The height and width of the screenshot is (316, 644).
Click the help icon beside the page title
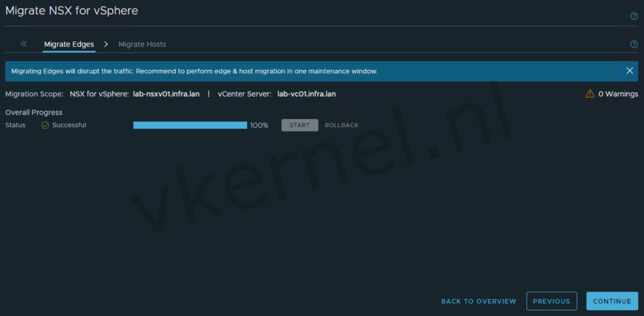point(634,16)
